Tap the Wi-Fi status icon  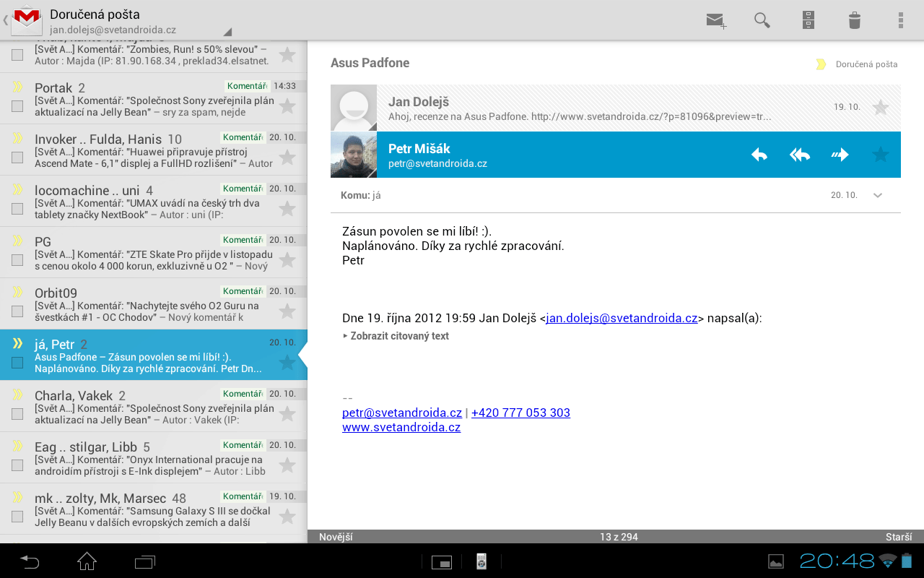coord(889,561)
